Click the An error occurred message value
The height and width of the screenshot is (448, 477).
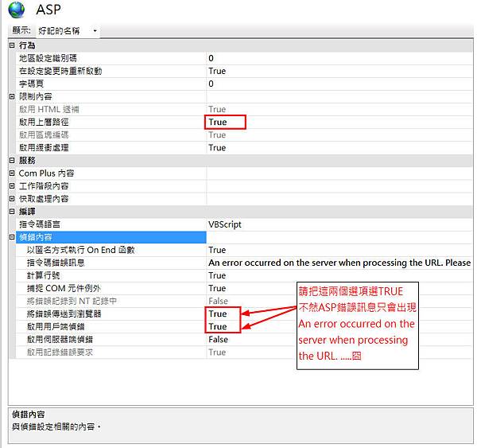(x=339, y=263)
